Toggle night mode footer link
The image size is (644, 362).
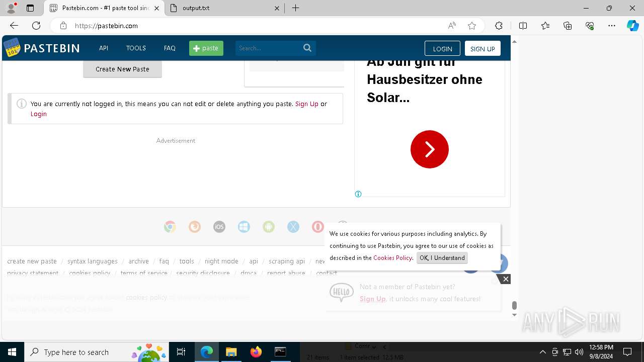pos(221,261)
